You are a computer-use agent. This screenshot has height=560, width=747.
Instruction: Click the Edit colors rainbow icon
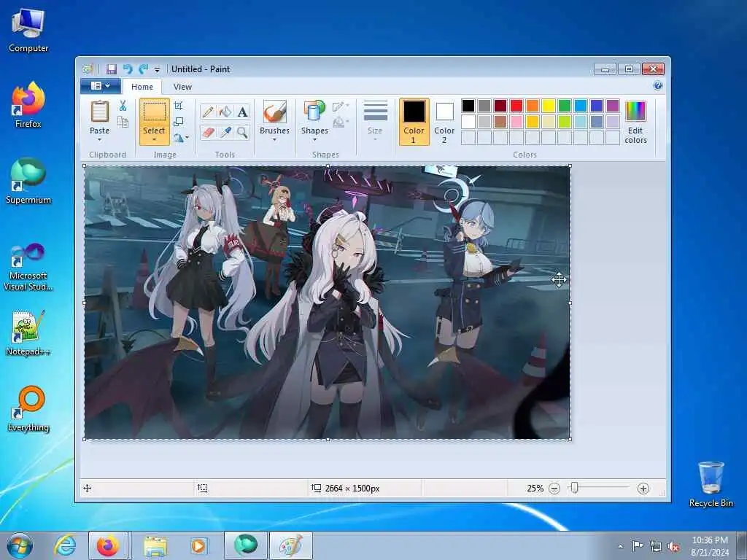[635, 112]
